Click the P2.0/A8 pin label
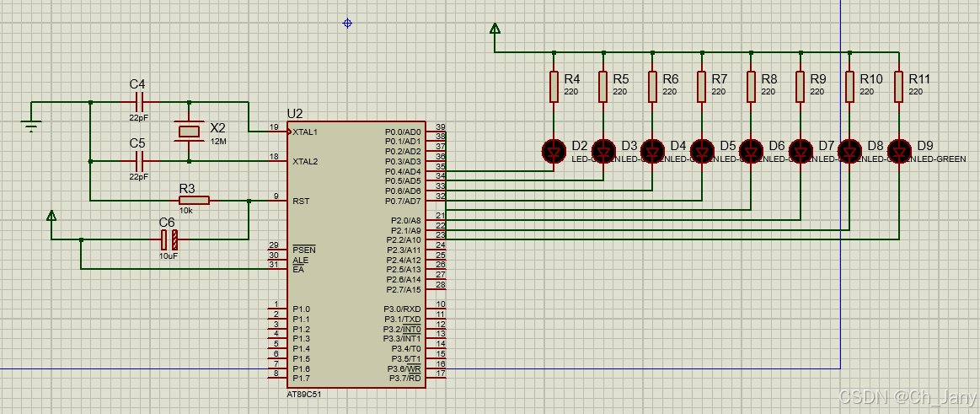Viewport: 980px width, 414px height. tap(405, 221)
